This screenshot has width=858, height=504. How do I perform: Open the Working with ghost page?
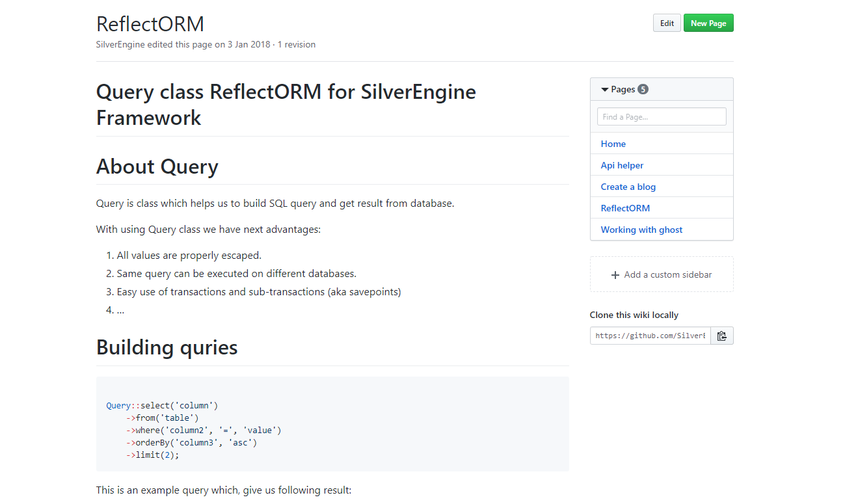pyautogui.click(x=642, y=230)
